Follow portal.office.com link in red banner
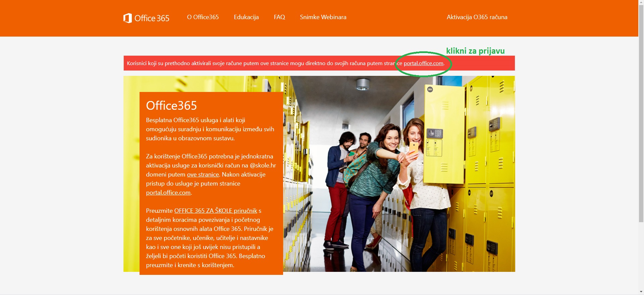 click(423, 63)
